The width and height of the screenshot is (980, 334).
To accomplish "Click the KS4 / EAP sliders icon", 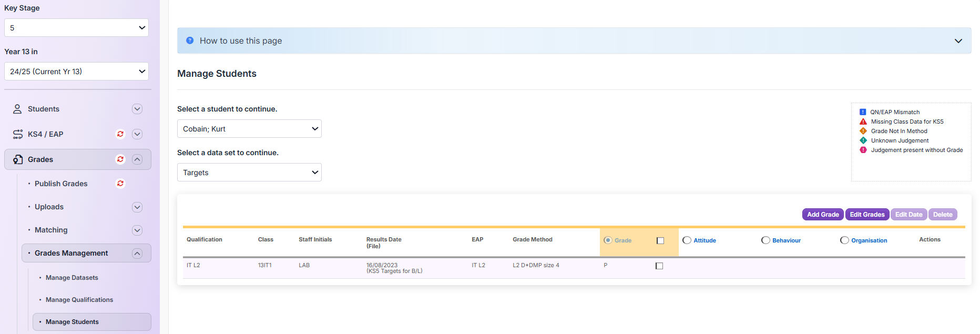I will (17, 134).
